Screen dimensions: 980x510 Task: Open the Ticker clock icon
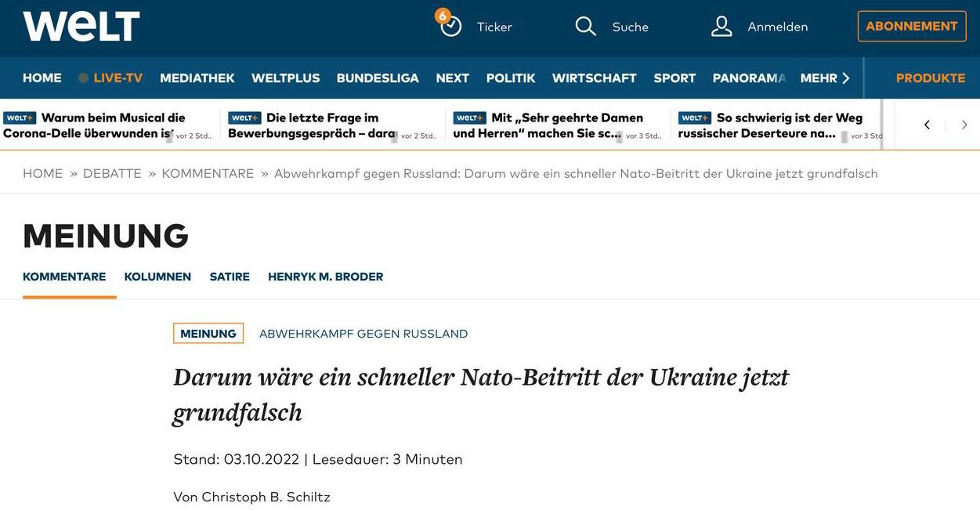click(450, 26)
